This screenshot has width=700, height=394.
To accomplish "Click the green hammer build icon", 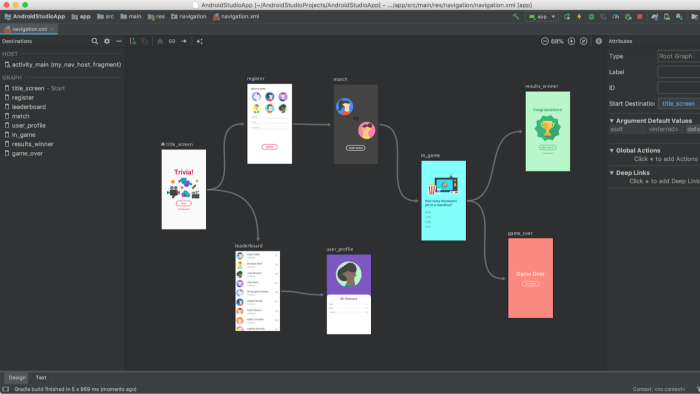I will click(516, 17).
